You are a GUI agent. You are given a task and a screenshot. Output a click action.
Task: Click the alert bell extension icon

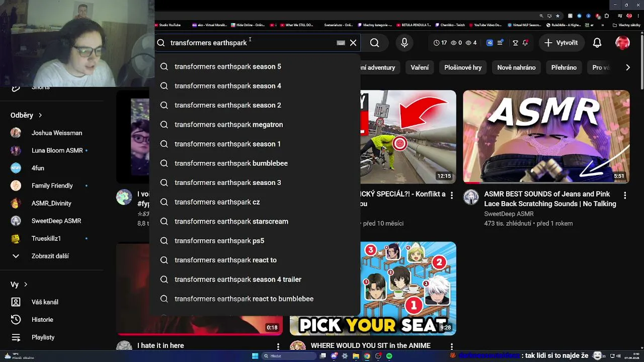[525, 43]
